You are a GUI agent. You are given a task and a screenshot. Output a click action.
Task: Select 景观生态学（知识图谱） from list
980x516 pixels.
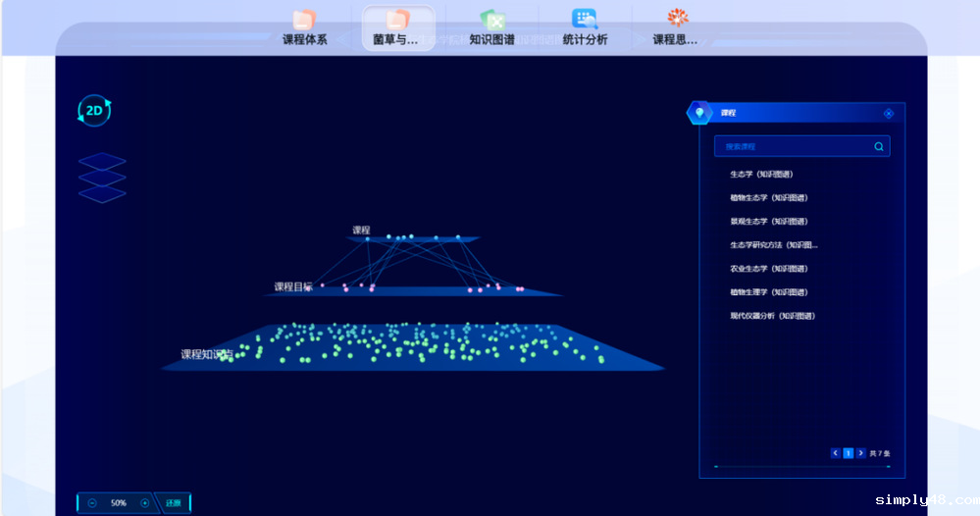coord(768,222)
